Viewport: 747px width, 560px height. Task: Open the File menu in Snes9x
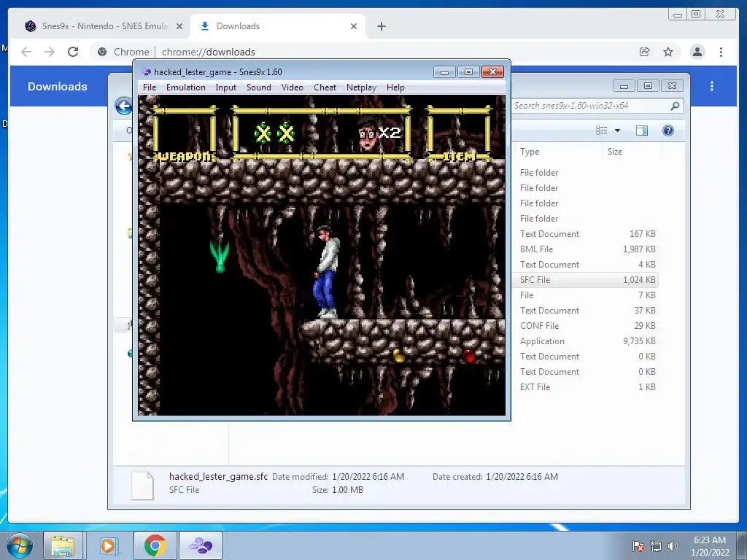(149, 87)
